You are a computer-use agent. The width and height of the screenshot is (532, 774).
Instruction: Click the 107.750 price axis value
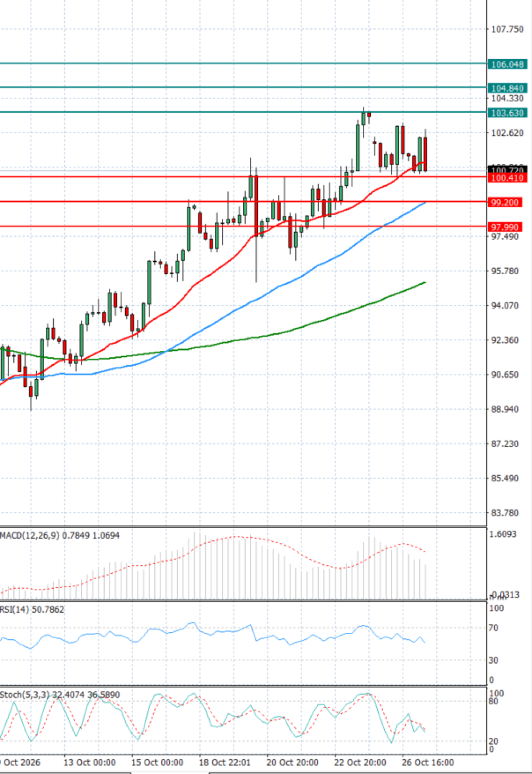pyautogui.click(x=506, y=29)
